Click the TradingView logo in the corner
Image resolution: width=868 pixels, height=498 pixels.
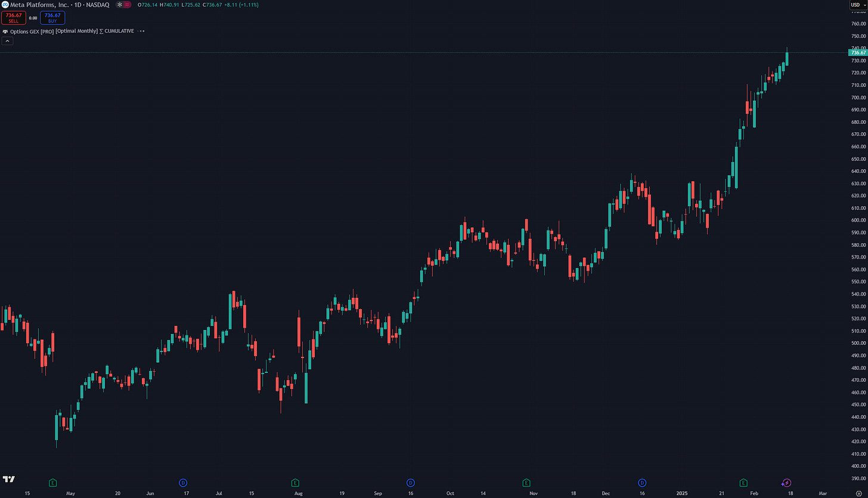[x=9, y=480]
